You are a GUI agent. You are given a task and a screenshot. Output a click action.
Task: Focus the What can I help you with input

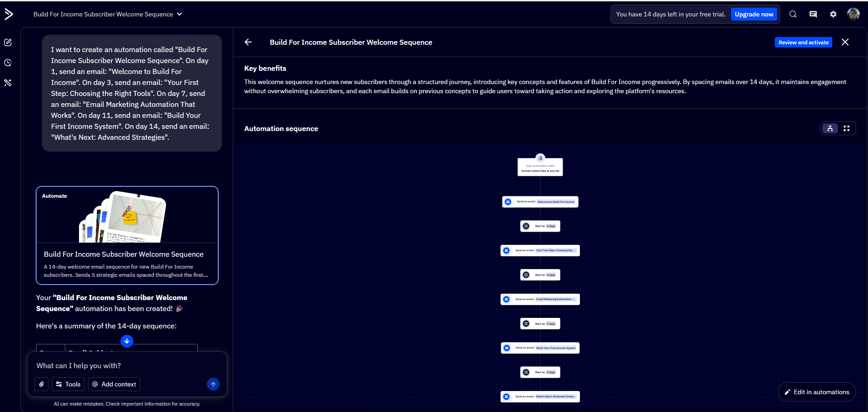(127, 366)
